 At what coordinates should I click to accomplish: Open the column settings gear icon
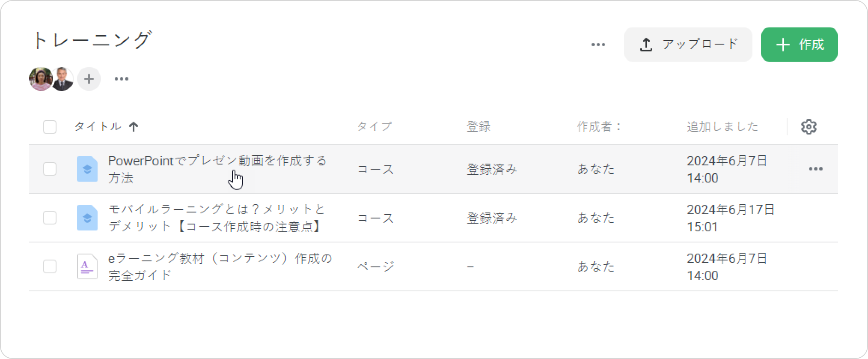click(809, 127)
